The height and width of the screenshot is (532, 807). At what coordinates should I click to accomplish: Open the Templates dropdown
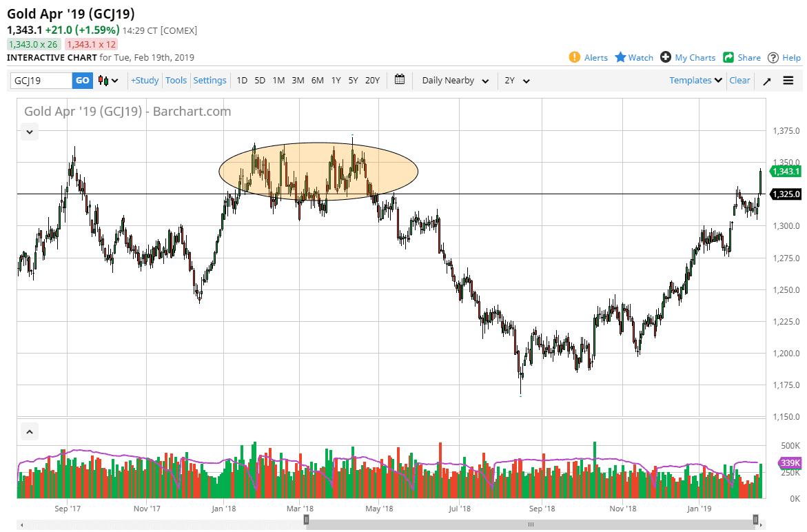tap(695, 81)
